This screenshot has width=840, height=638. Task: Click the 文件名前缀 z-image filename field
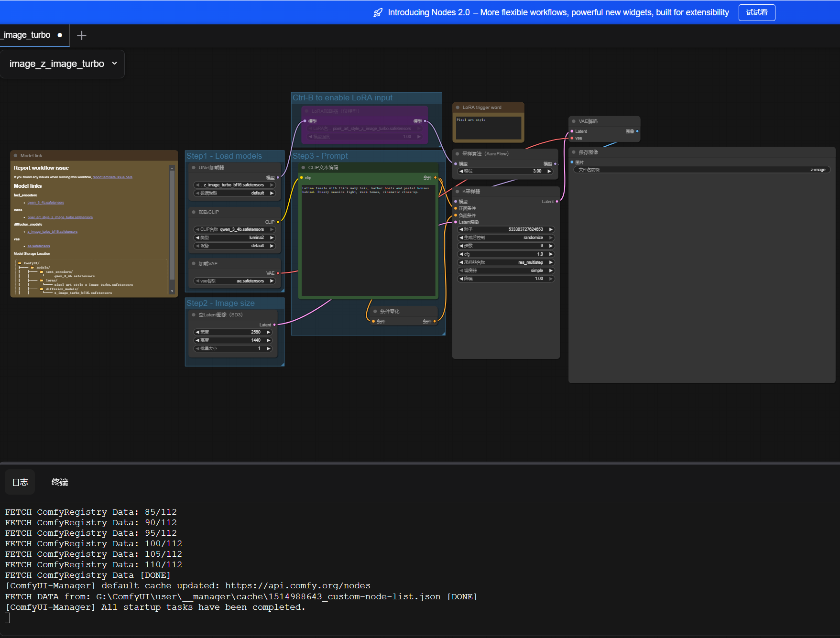701,170
